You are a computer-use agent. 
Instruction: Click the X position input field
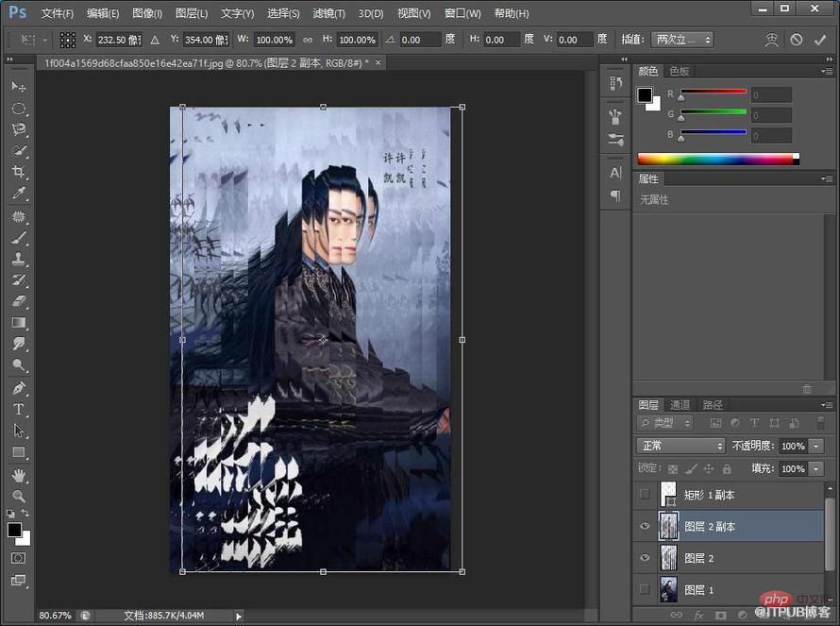(x=119, y=40)
